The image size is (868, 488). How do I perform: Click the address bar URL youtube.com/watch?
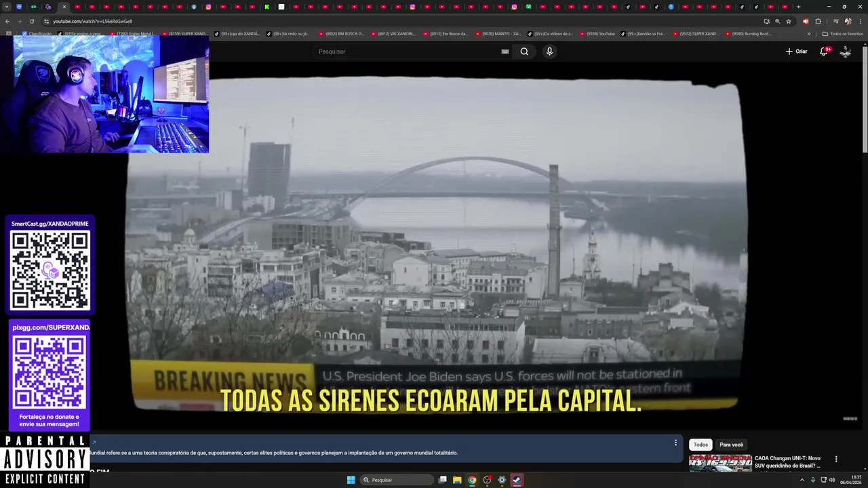click(92, 21)
